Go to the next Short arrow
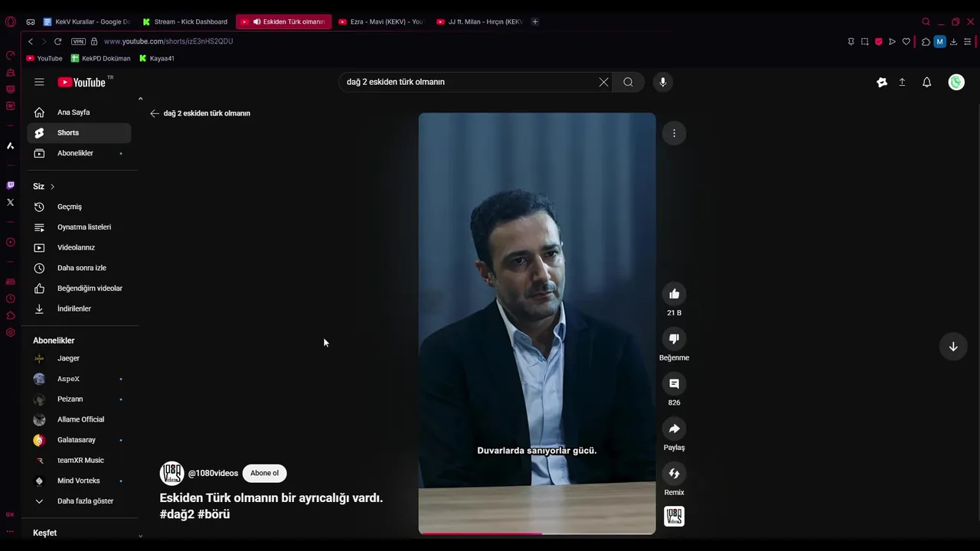Image resolution: width=980 pixels, height=551 pixels. [x=953, y=347]
